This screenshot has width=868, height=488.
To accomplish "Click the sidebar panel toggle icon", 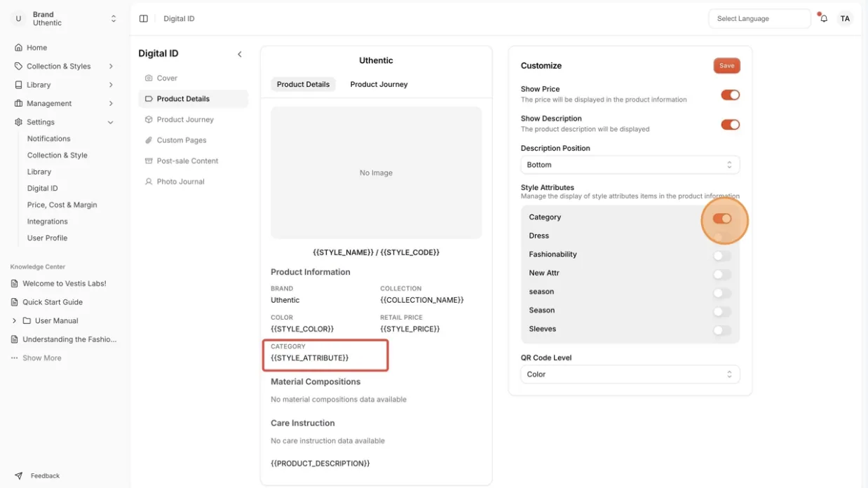I will click(x=144, y=19).
